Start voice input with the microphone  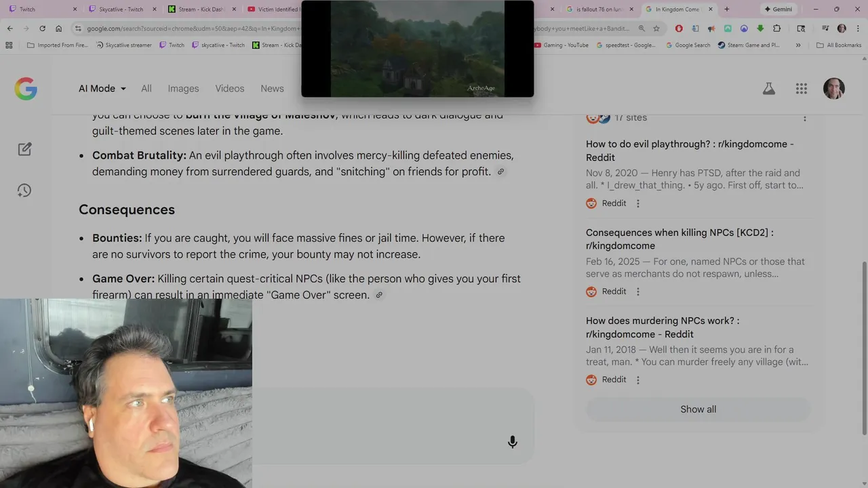point(513,442)
